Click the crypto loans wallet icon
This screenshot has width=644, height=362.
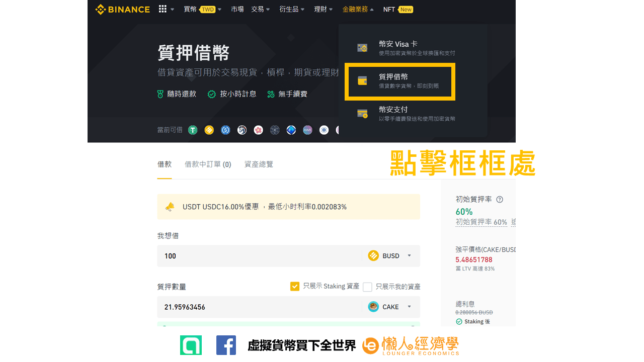(362, 80)
